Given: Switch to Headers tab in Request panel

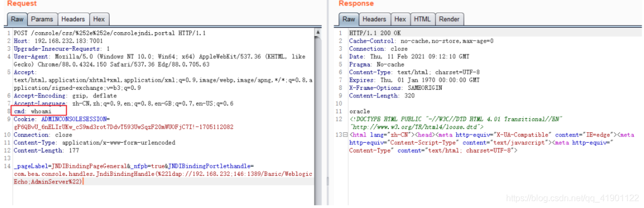Looking at the screenshot, I should pyautogui.click(x=73, y=19).
